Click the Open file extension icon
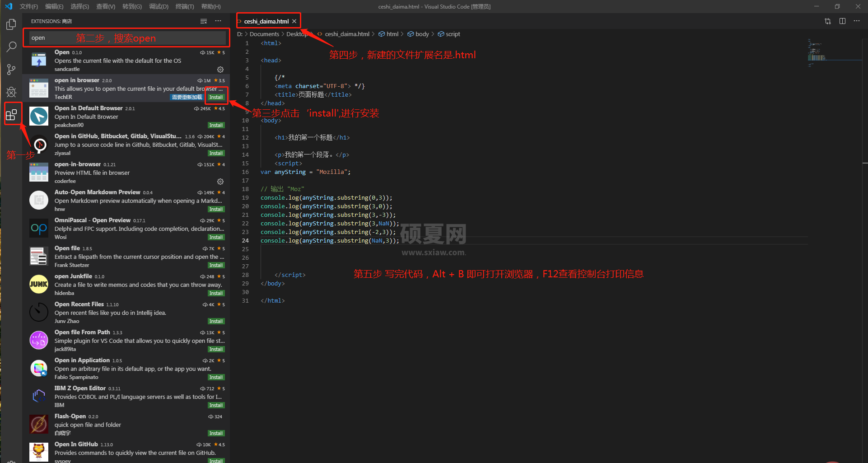The image size is (868, 463). (39, 257)
